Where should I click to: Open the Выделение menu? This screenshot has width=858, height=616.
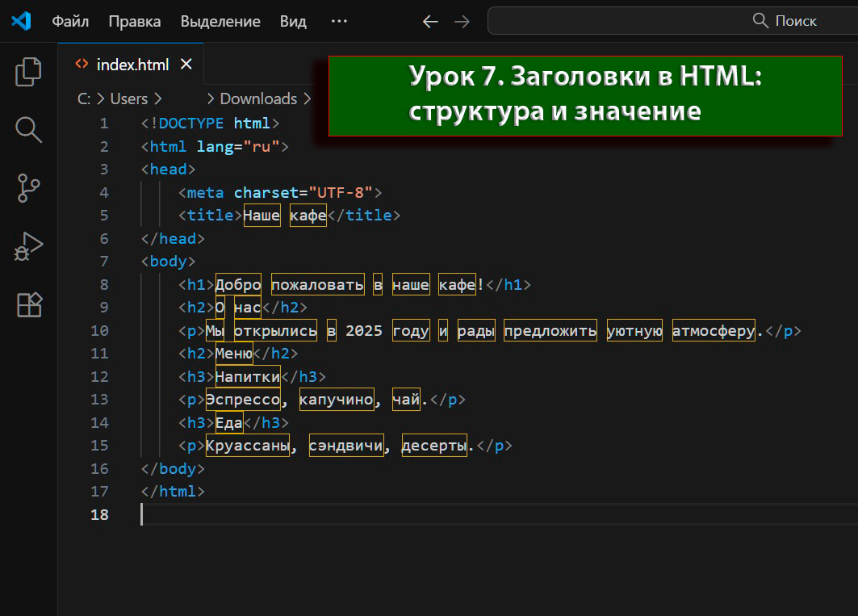[x=220, y=22]
